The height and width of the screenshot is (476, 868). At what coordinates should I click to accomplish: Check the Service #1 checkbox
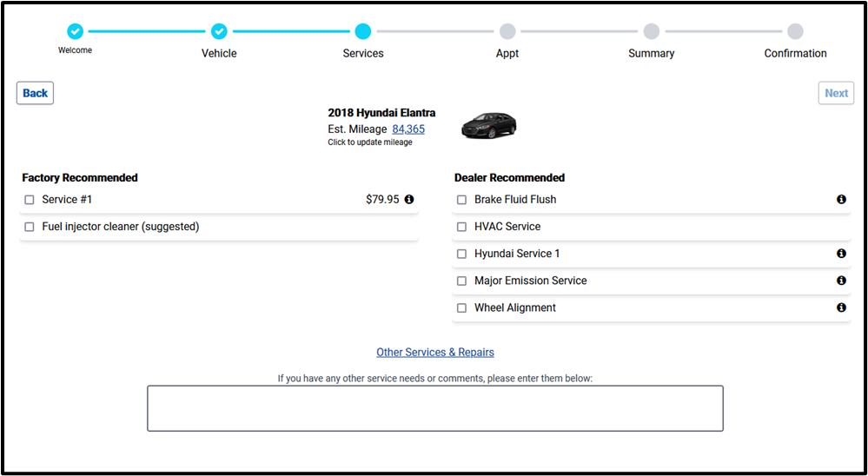click(x=30, y=200)
